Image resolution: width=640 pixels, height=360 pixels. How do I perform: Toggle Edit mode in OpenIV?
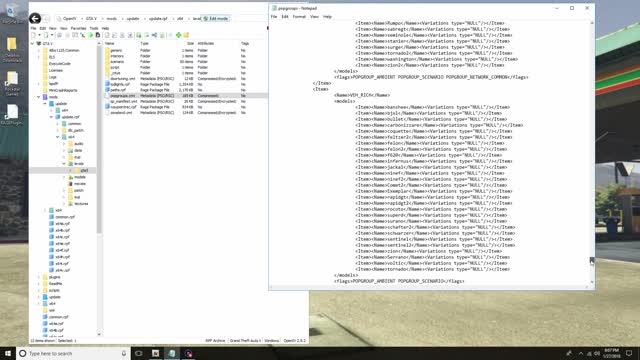tap(216, 19)
